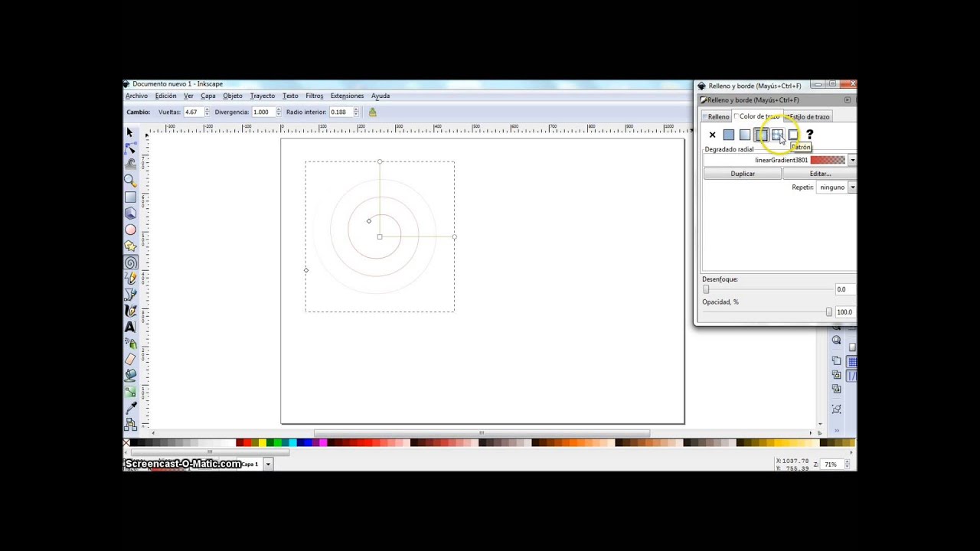The width and height of the screenshot is (980, 551).
Task: Click the unset paint question mark
Action: (809, 135)
